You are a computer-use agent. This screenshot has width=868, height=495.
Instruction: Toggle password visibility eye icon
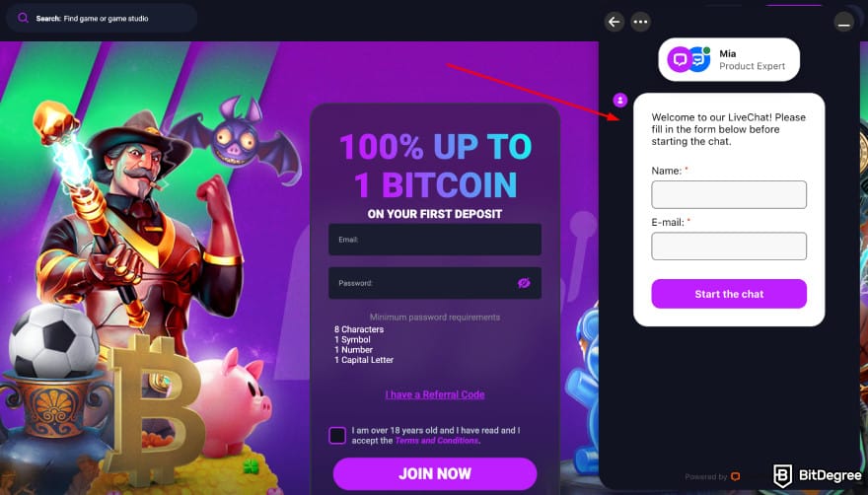tap(524, 283)
